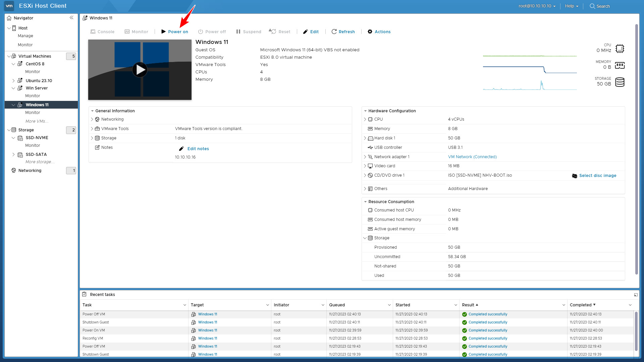This screenshot has width=644, height=362.
Task: Click the Windows 11 console thumbnail
Action: pos(140,70)
